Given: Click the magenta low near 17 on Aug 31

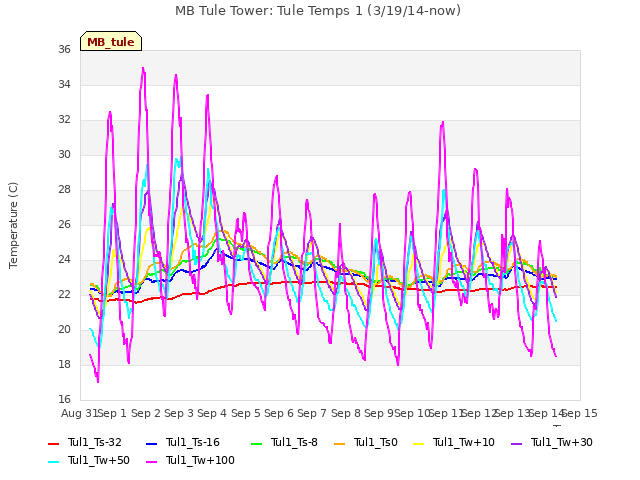Looking at the screenshot, I should 98,381.
